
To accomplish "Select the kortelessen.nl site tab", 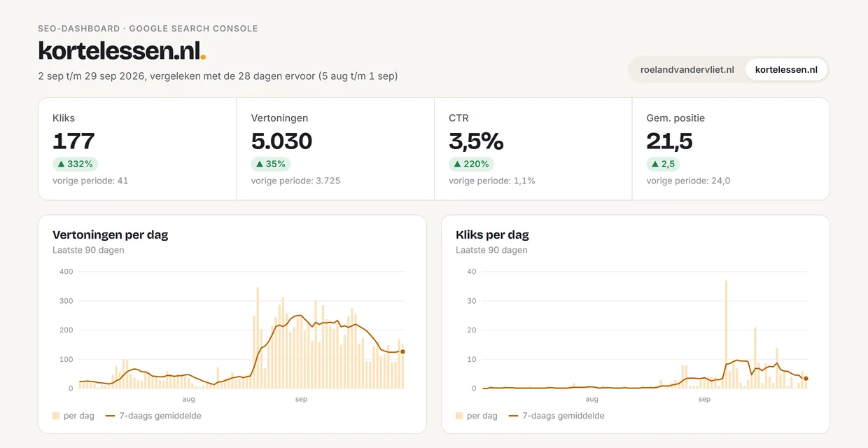I will 786,69.
